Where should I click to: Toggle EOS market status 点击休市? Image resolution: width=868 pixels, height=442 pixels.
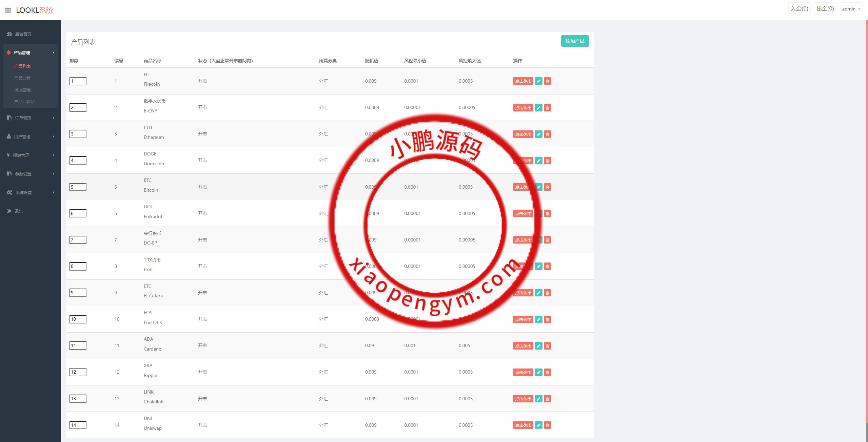[523, 319]
